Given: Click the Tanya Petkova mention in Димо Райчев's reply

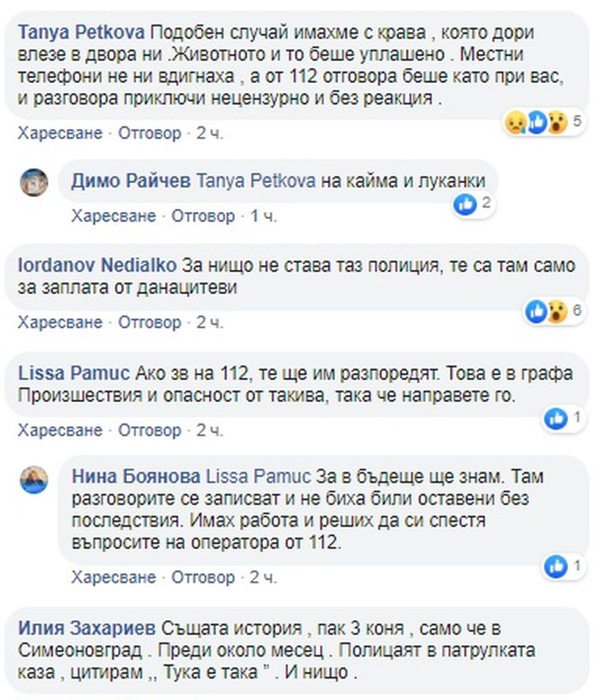Looking at the screenshot, I should pyautogui.click(x=256, y=181).
